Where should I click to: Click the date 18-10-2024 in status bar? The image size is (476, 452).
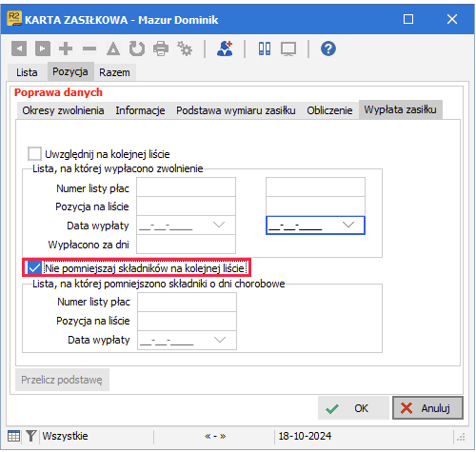305,436
